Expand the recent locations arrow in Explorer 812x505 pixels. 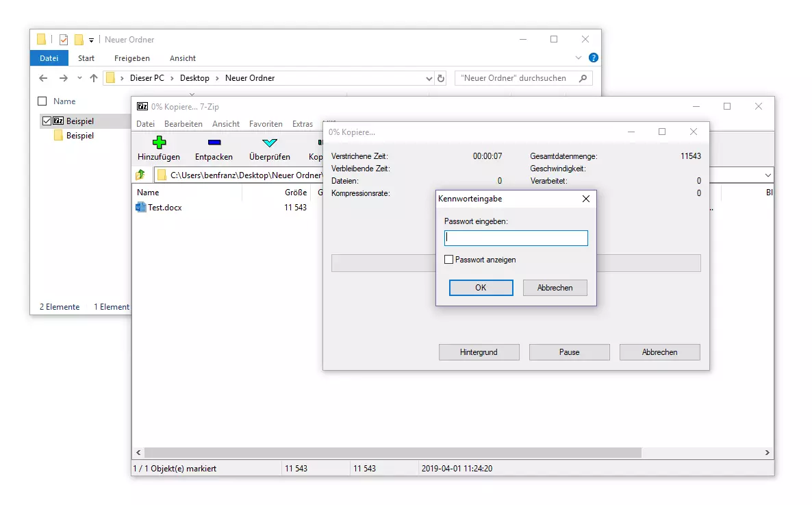click(79, 78)
